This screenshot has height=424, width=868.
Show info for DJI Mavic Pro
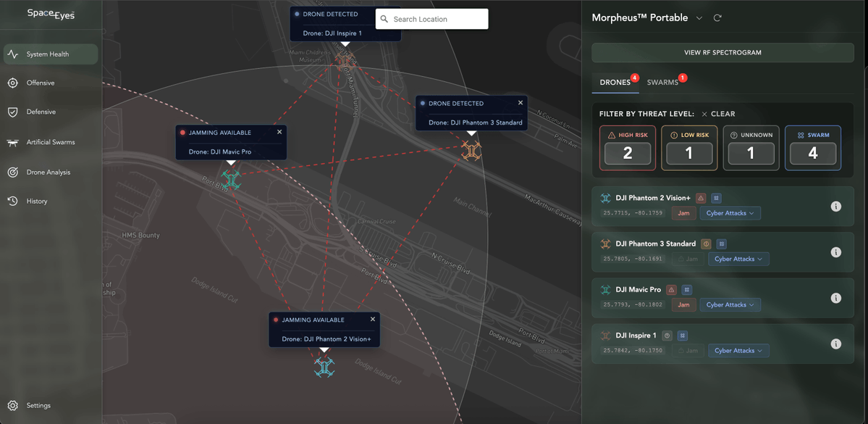coord(836,298)
